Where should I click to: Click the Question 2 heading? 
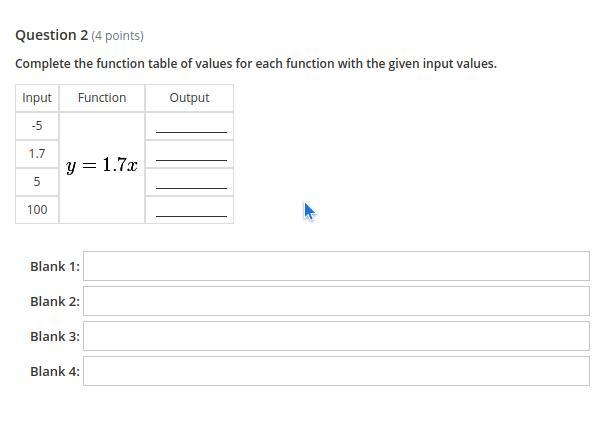click(x=51, y=35)
